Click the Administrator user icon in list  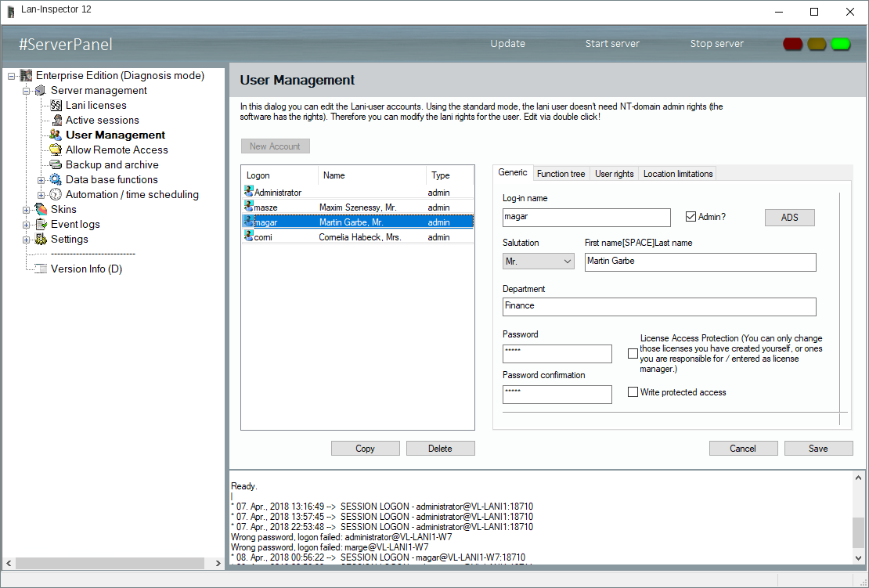pyautogui.click(x=249, y=192)
